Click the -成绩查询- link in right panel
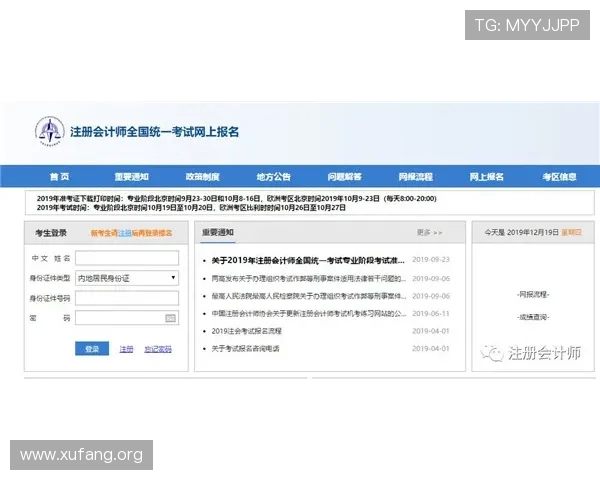The width and height of the screenshot is (600, 480). click(533, 317)
